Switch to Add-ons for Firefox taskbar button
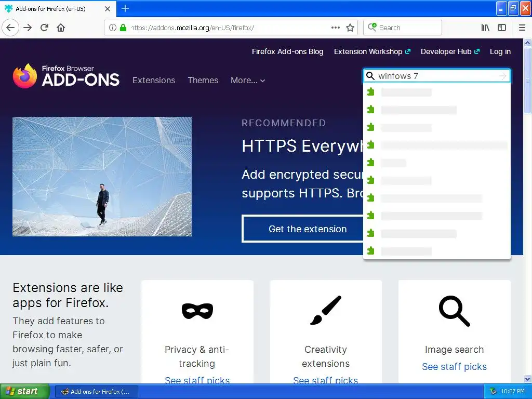532x399 pixels. (x=96, y=392)
